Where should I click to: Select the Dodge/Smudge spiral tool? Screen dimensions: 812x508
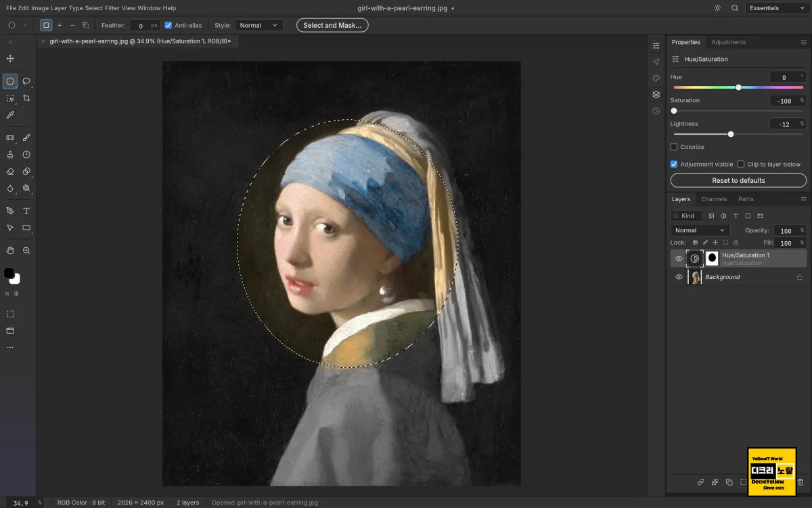(26, 188)
